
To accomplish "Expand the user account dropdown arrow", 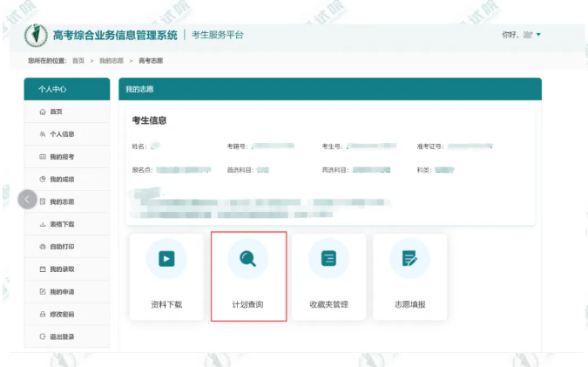I will (x=539, y=35).
